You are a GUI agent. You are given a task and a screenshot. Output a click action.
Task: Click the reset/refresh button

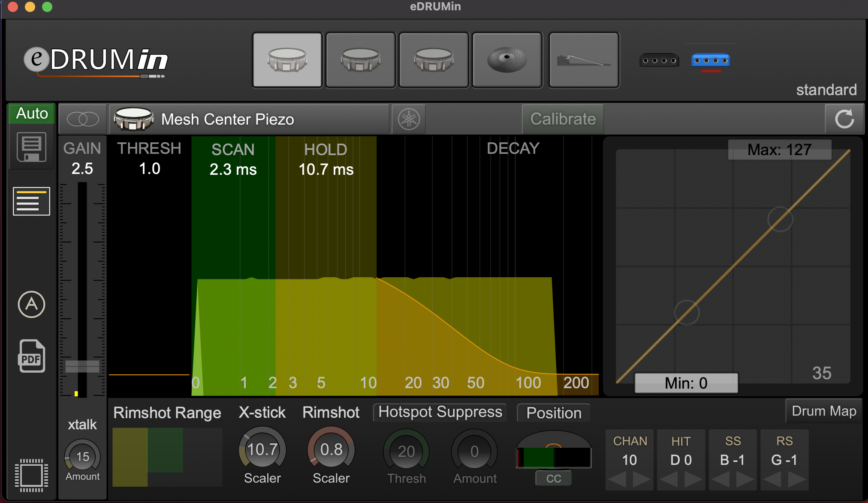pos(846,119)
